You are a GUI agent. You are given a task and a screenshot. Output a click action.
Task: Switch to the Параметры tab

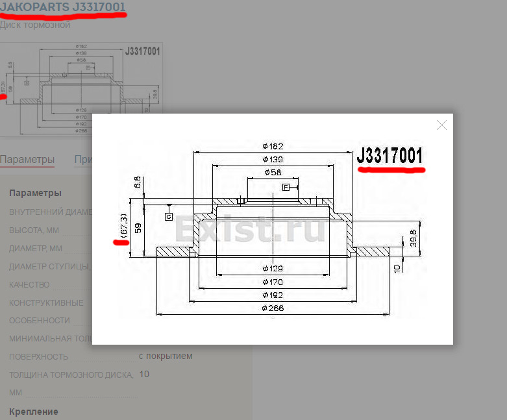27,160
